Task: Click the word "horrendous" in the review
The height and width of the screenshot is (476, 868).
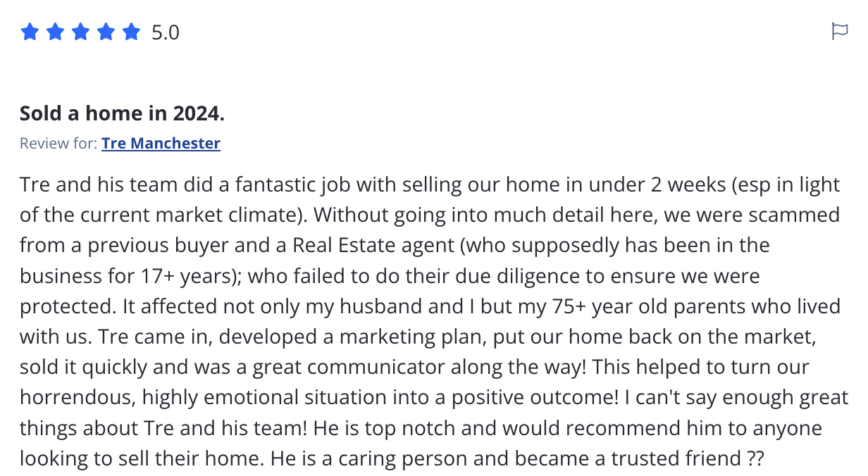Action: point(75,398)
